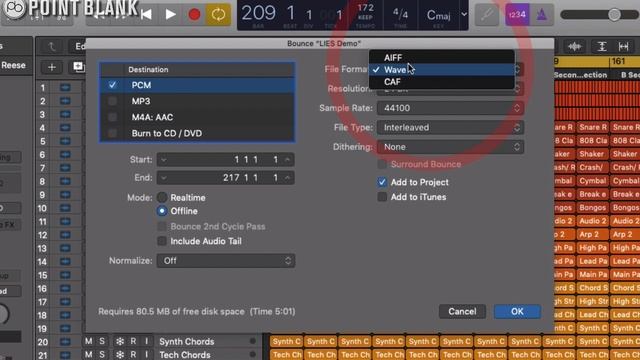
Task: Choose Wave from the file format menu
Action: [442, 70]
